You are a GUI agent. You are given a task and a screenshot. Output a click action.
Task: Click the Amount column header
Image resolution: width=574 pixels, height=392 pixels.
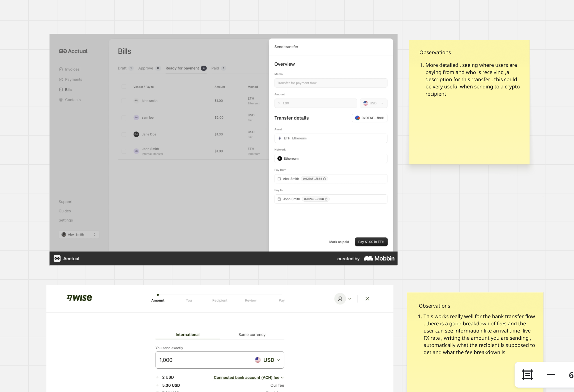[x=220, y=87]
